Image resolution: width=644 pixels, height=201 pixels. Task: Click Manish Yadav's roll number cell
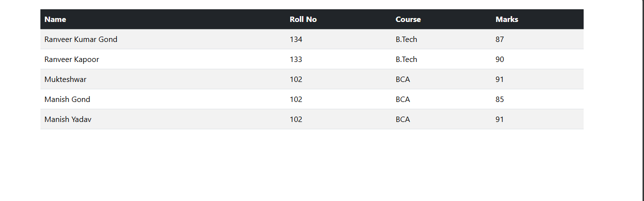[296, 120]
